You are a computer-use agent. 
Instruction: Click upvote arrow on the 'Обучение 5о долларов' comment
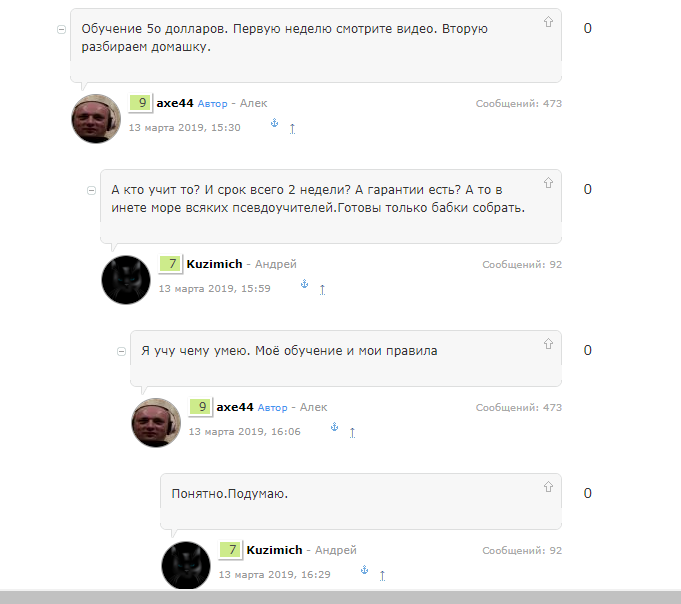(x=548, y=22)
